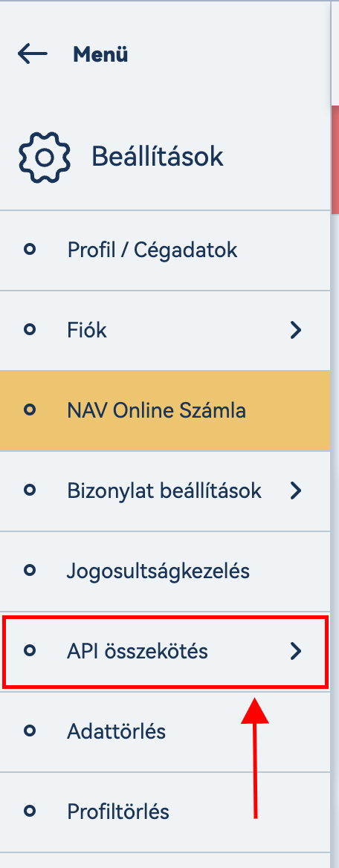Go to the Adattörlés entry

point(165,732)
